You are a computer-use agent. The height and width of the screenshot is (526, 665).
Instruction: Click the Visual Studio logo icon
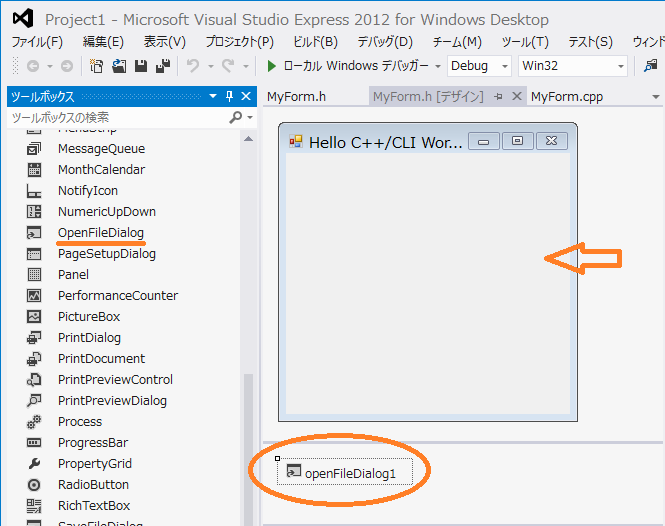pyautogui.click(x=22, y=19)
